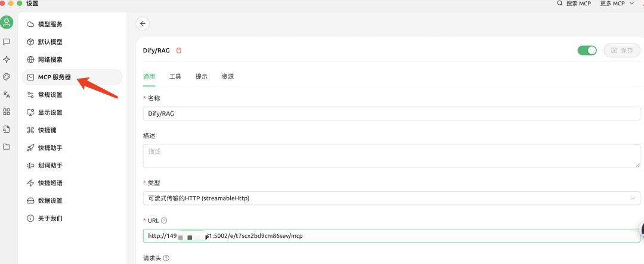Open the mini apps grid icon
644x264 pixels.
[x=7, y=111]
